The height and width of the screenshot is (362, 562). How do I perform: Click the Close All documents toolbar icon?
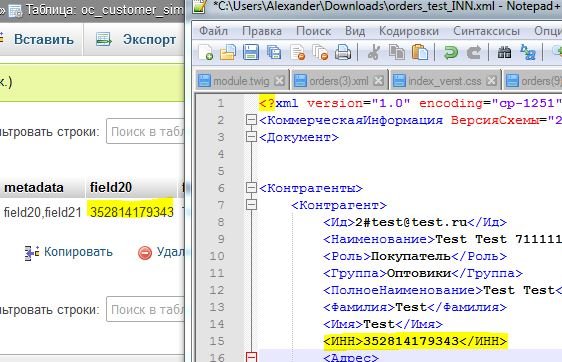tap(320, 53)
